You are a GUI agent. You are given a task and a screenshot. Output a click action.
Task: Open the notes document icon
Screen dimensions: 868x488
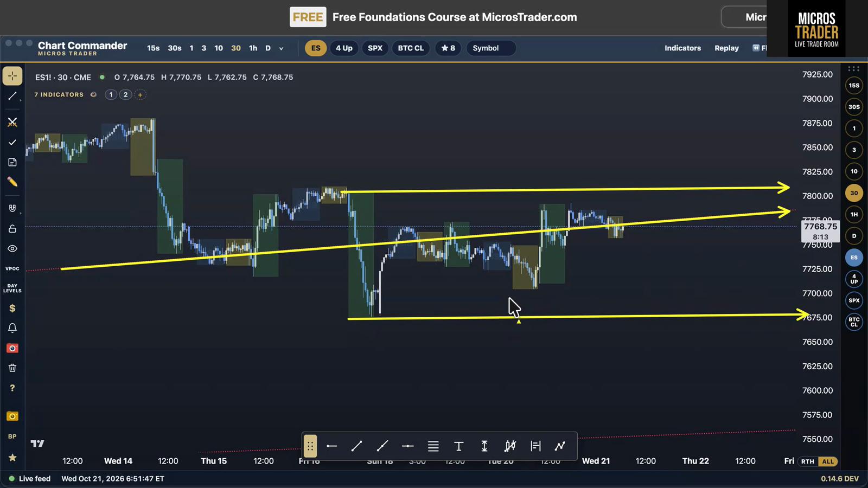click(12, 162)
